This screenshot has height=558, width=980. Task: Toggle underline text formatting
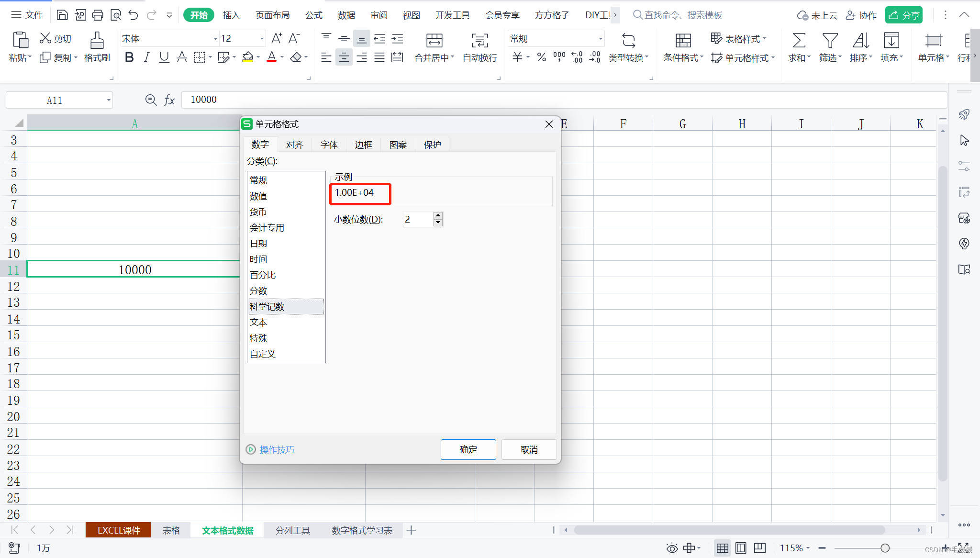(164, 57)
